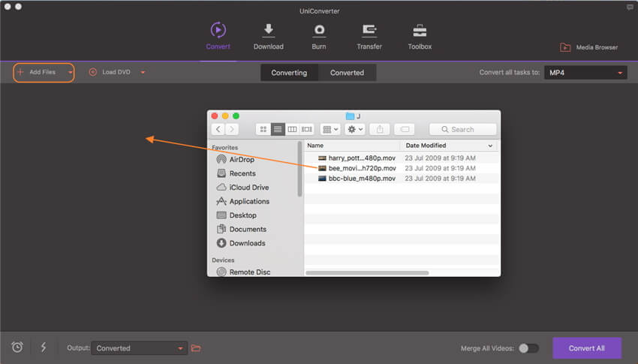
Task: Open the Output folder dropdown
Action: coord(139,348)
